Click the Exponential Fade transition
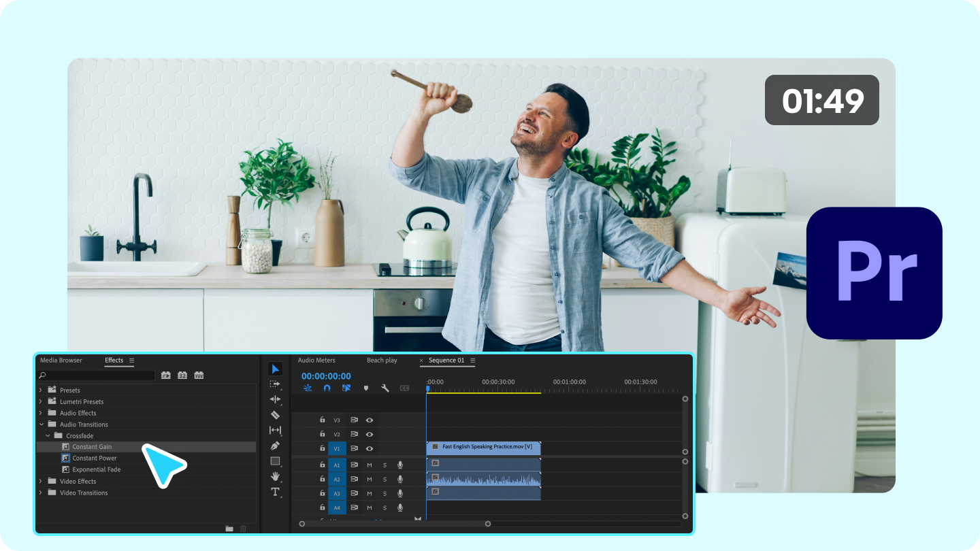 [95, 469]
